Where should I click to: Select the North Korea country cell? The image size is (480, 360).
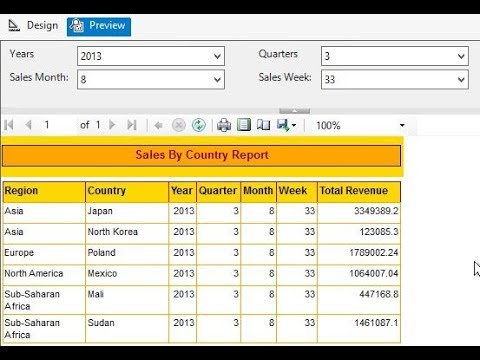click(127, 233)
